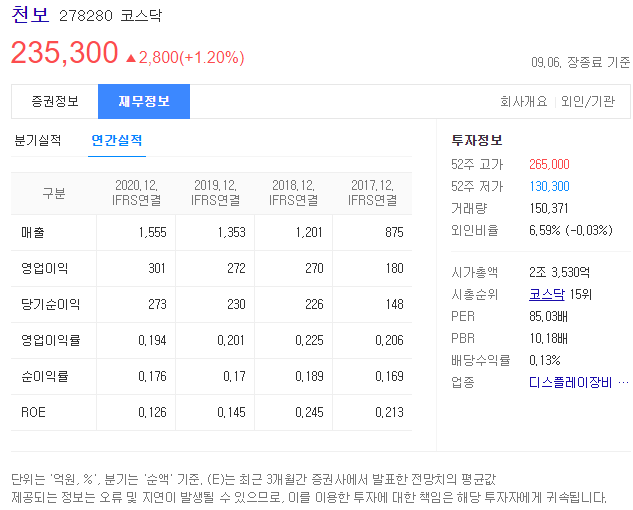This screenshot has height=510, width=633.
Task: Click the 52주 저가 value 130,300
Action: (549, 186)
